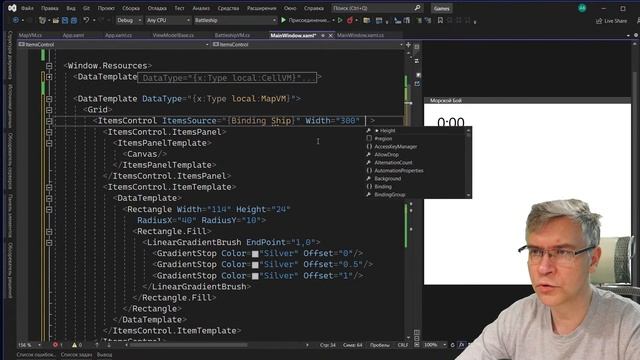The width and height of the screenshot is (640, 360).
Task: Click Silver swatch on Offset="0.5" line
Action: click(255, 265)
